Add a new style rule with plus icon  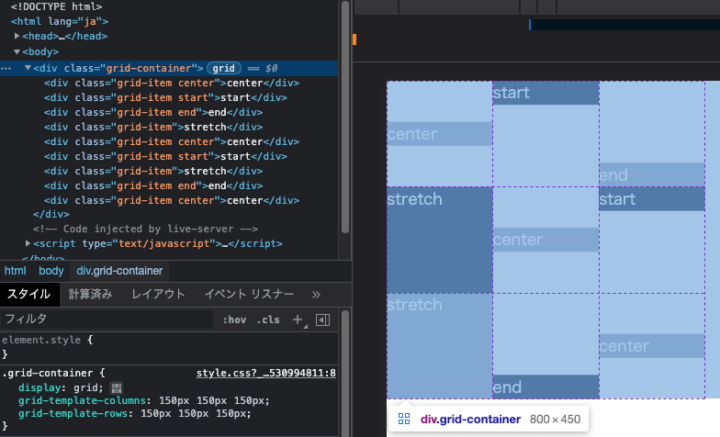[x=298, y=319]
